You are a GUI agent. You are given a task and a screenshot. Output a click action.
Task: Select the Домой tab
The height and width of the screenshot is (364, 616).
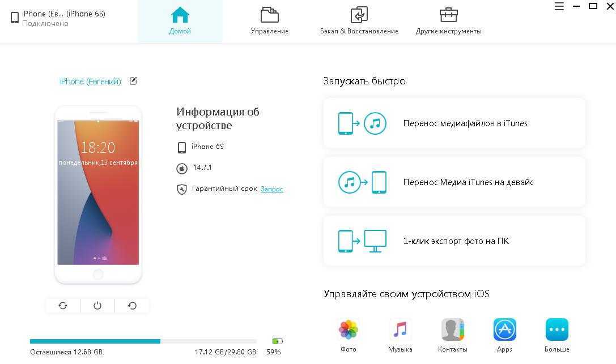tap(180, 21)
